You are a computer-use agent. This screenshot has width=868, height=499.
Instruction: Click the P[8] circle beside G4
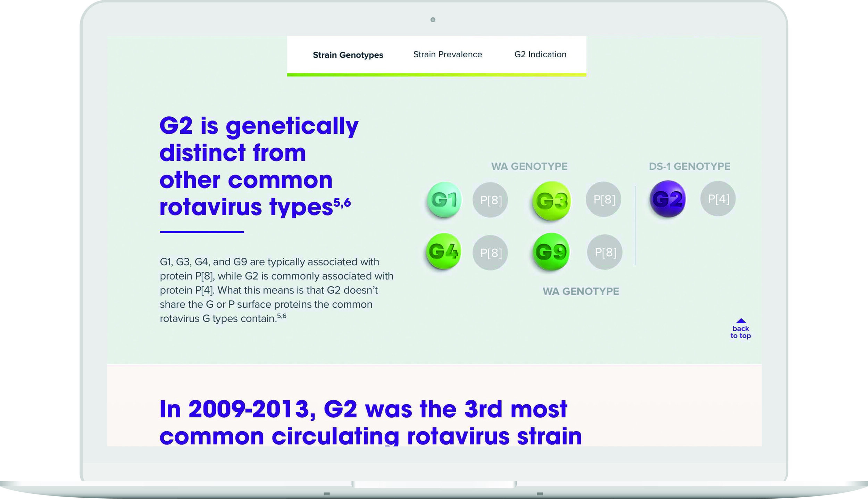pyautogui.click(x=490, y=252)
